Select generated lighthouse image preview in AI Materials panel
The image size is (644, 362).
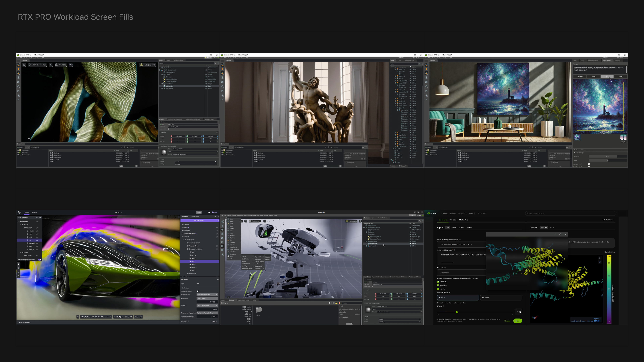pos(600,106)
